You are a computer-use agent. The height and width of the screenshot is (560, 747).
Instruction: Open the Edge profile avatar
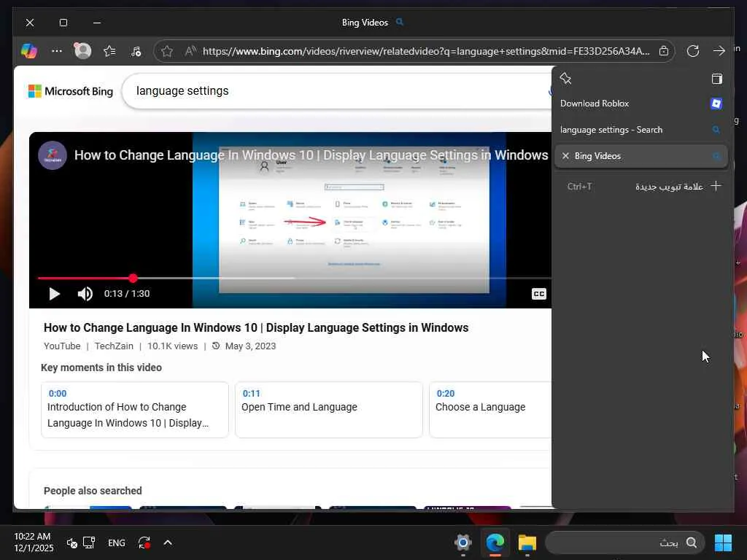click(x=82, y=50)
